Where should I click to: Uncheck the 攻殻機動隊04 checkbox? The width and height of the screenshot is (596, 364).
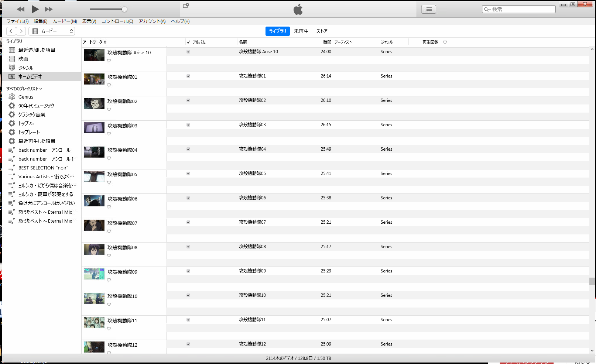pyautogui.click(x=188, y=149)
